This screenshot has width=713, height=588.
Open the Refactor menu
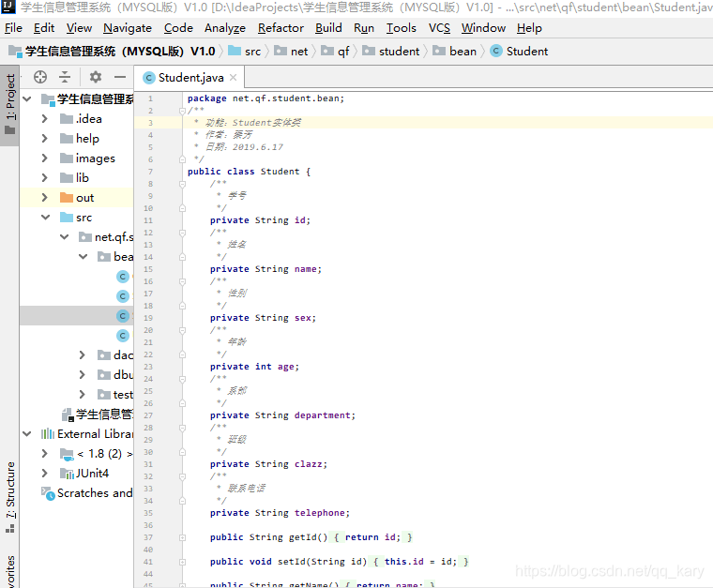281,28
